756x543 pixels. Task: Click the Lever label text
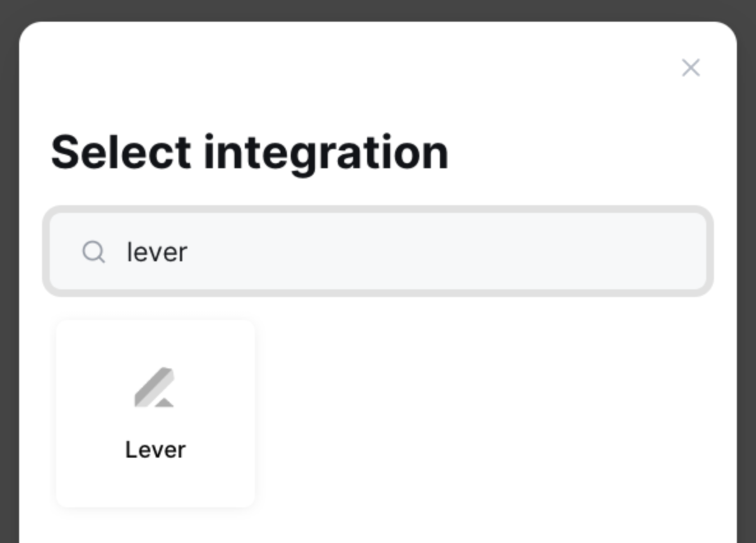[x=156, y=450]
